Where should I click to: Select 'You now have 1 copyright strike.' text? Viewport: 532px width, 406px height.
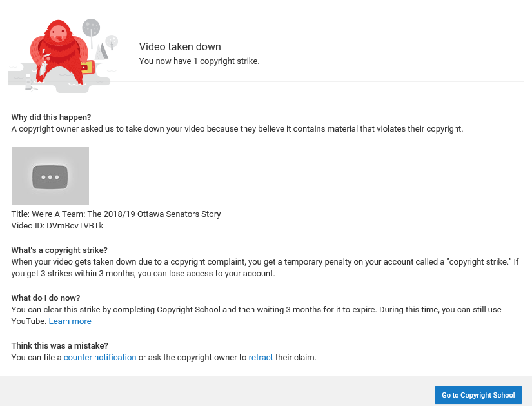coord(199,61)
